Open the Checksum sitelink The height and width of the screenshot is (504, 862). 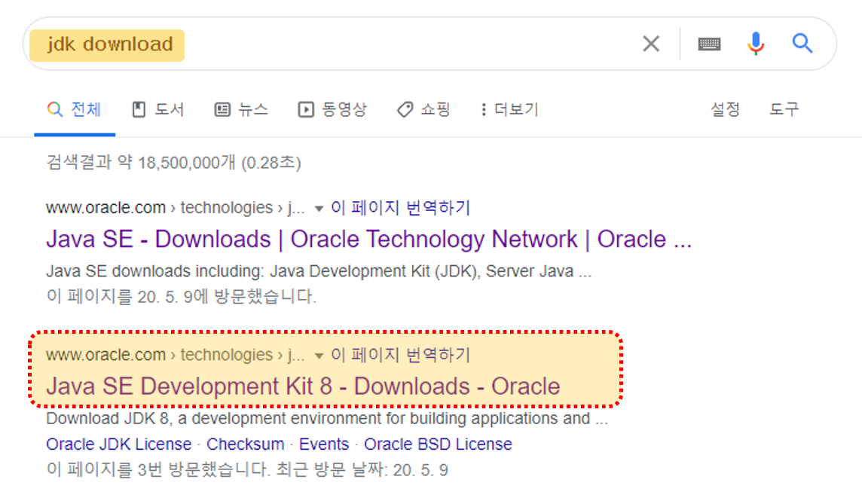point(245,444)
